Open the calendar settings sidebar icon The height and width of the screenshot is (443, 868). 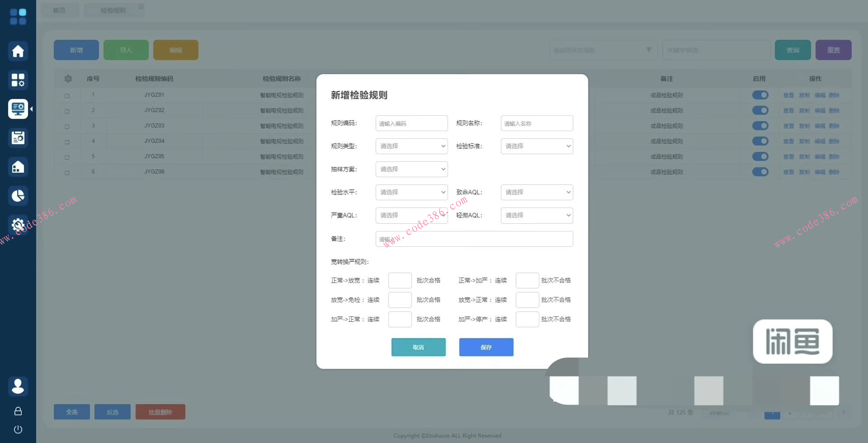(18, 138)
